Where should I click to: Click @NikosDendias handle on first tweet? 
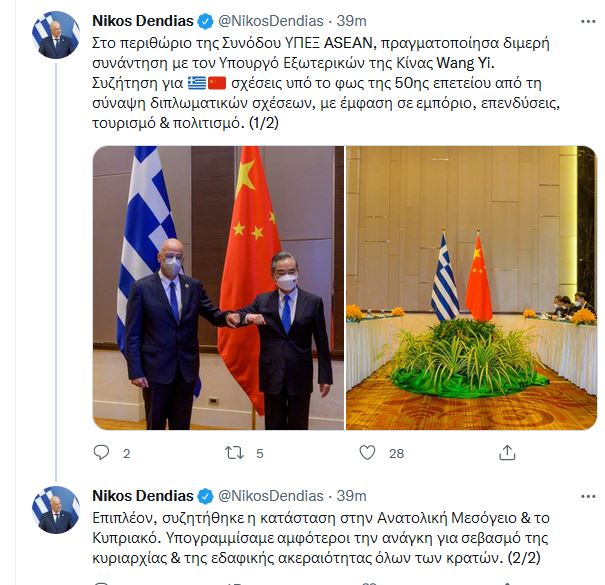[x=271, y=21]
